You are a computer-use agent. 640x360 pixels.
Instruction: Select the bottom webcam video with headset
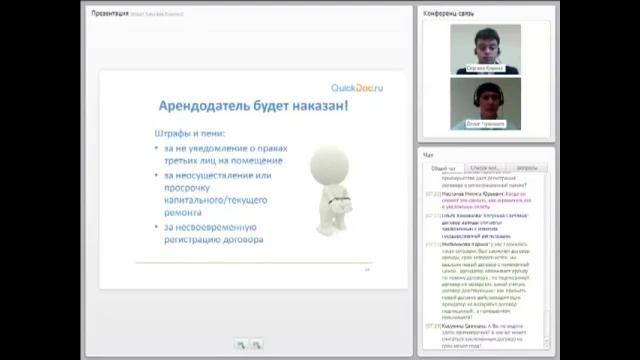coord(485,104)
